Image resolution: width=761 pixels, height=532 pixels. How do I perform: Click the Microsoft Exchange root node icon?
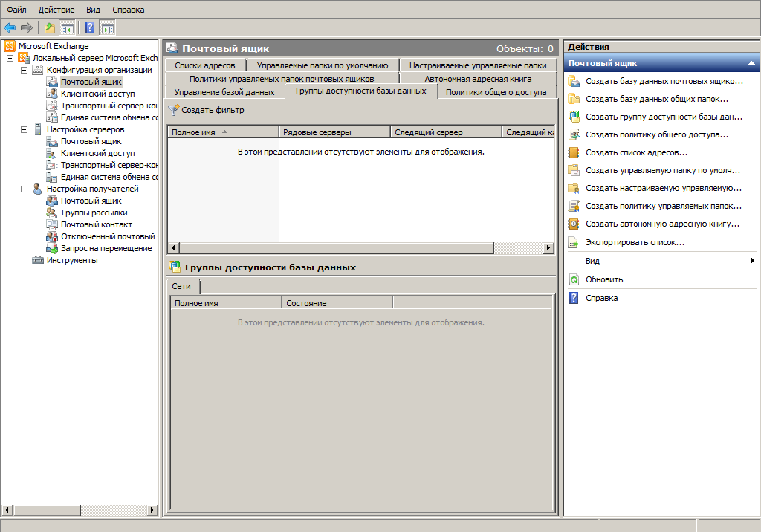10,46
